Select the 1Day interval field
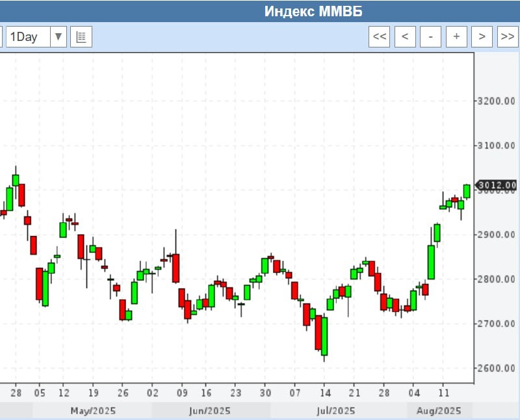The image size is (520, 420). pos(28,36)
